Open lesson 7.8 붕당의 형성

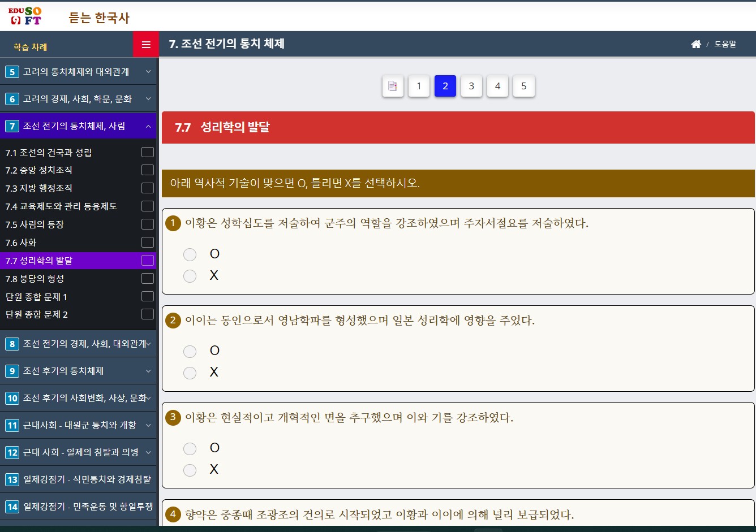click(x=35, y=278)
